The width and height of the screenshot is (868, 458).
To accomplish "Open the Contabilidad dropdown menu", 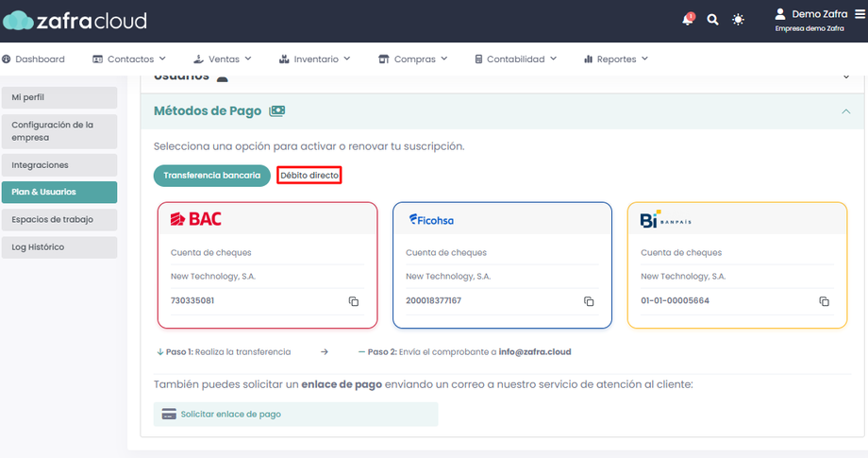I will [515, 59].
